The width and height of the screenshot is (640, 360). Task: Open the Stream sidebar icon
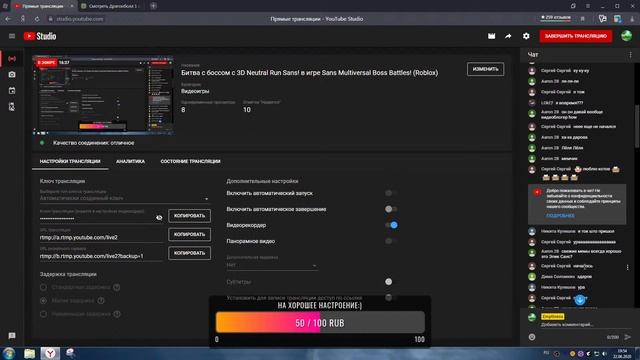(12, 59)
